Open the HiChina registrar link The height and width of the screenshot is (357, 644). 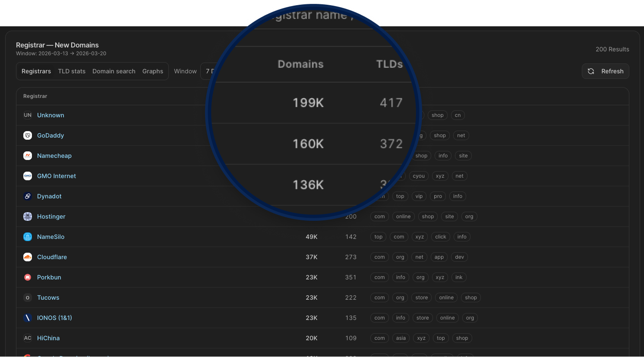(48, 338)
